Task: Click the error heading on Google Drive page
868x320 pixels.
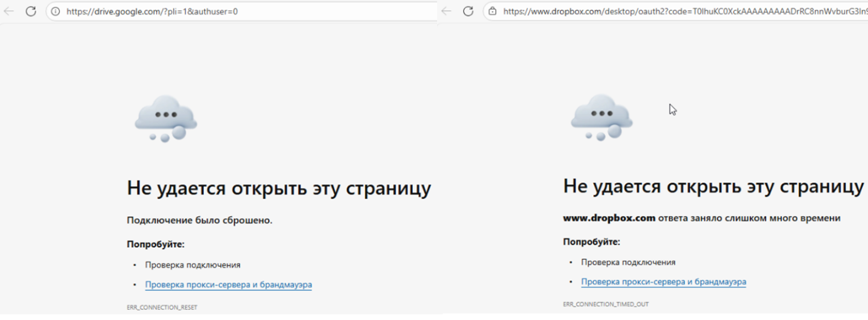Action: [x=279, y=188]
